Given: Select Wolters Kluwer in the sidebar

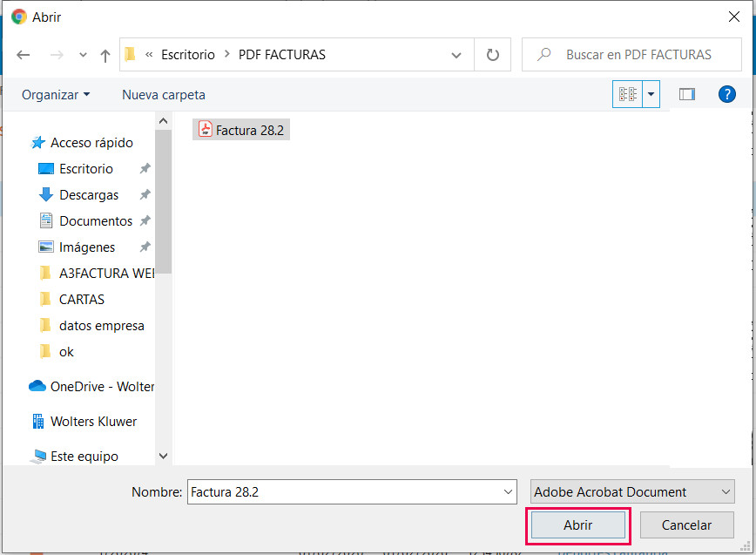Looking at the screenshot, I should click(x=84, y=422).
